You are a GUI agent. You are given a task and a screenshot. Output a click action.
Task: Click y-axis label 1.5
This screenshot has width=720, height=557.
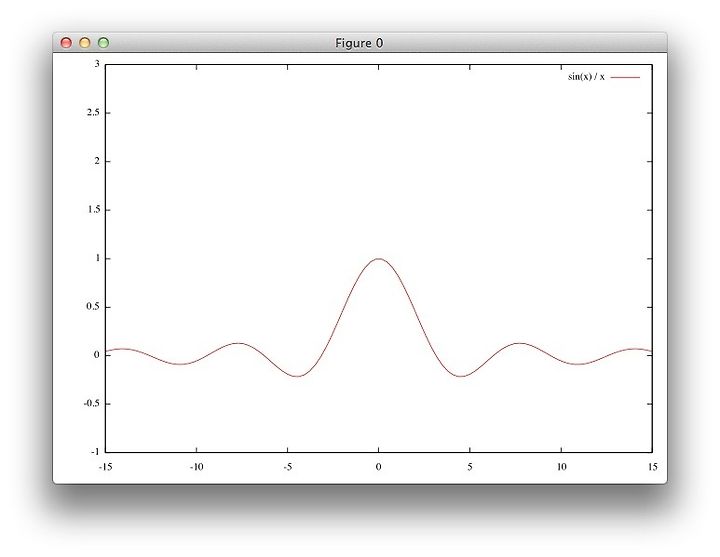[93, 209]
